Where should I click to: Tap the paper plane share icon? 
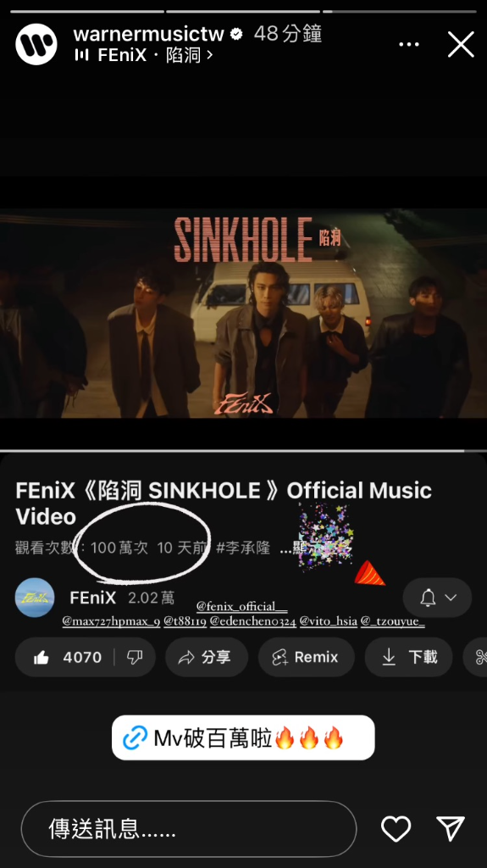pyautogui.click(x=451, y=829)
